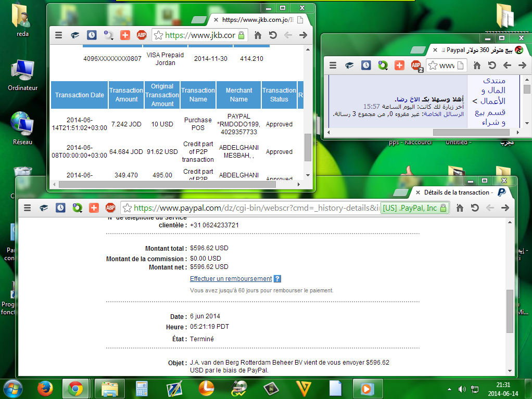This screenshot has height=399, width=532.
Task: Go forward in PayPal browser window
Action: 505,208
